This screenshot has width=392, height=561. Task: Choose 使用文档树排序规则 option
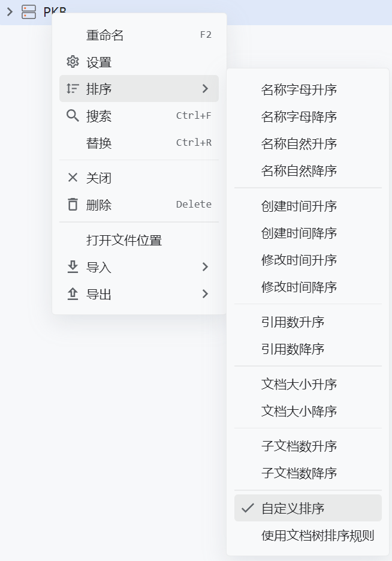click(x=318, y=535)
